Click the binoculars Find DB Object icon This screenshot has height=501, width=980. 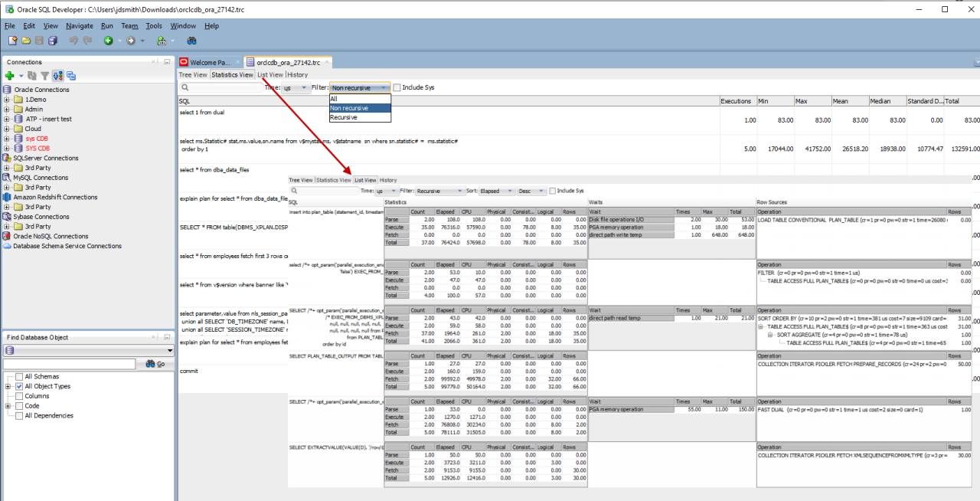click(192, 41)
